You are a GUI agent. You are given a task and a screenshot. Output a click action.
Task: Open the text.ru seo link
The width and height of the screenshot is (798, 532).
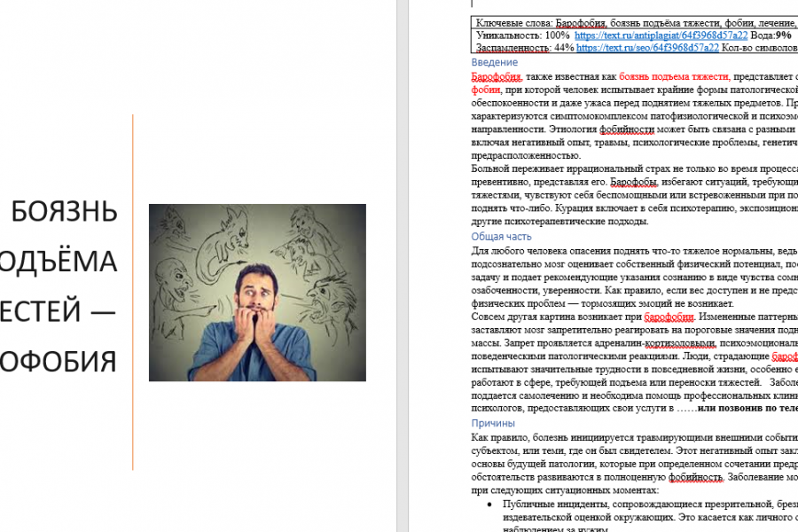click(x=647, y=47)
